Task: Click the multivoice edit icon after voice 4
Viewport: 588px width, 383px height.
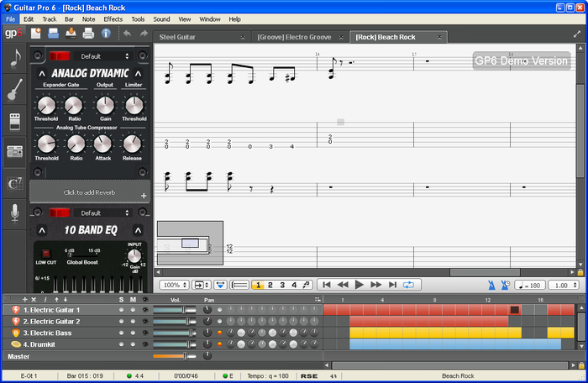Action: (307, 285)
